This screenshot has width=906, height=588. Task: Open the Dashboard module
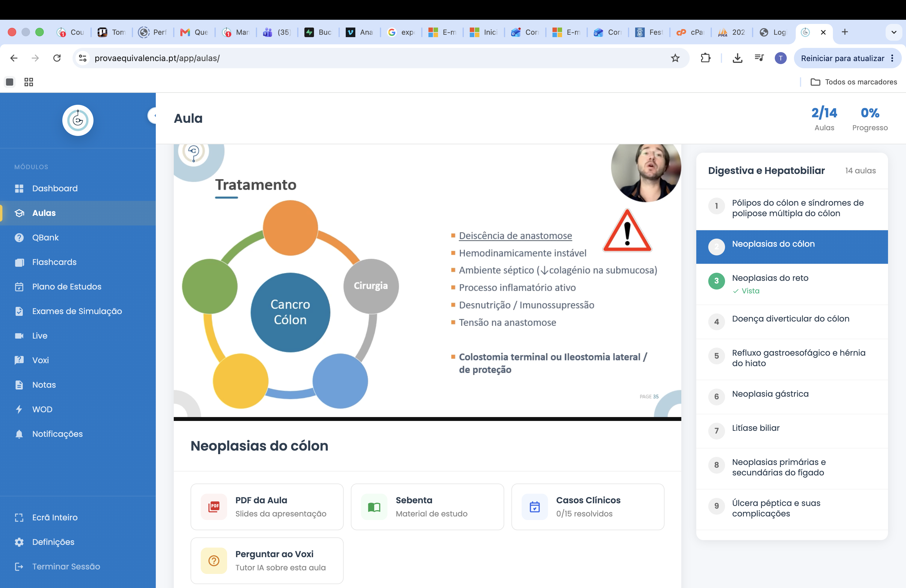pyautogui.click(x=78, y=188)
